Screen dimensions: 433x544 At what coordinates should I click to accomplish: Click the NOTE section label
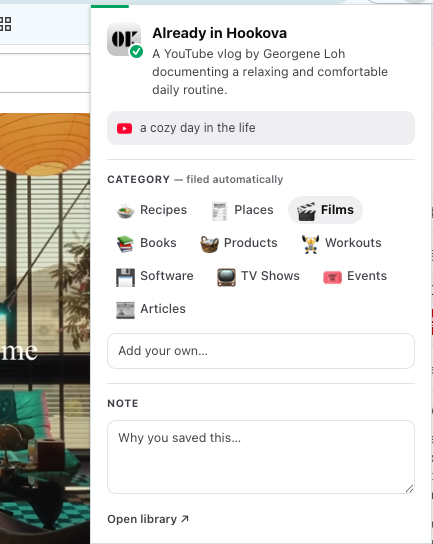coord(123,403)
